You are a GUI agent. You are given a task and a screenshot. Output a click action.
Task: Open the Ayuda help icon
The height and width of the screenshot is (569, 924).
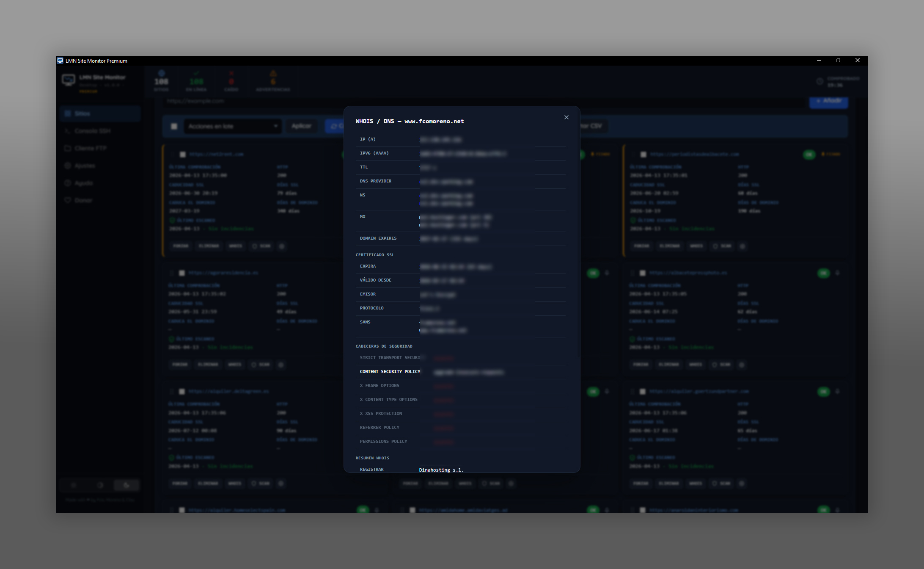tap(68, 183)
